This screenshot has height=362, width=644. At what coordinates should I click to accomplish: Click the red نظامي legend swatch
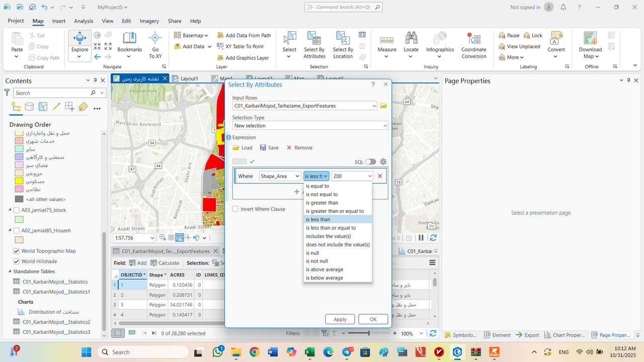[x=19, y=189]
